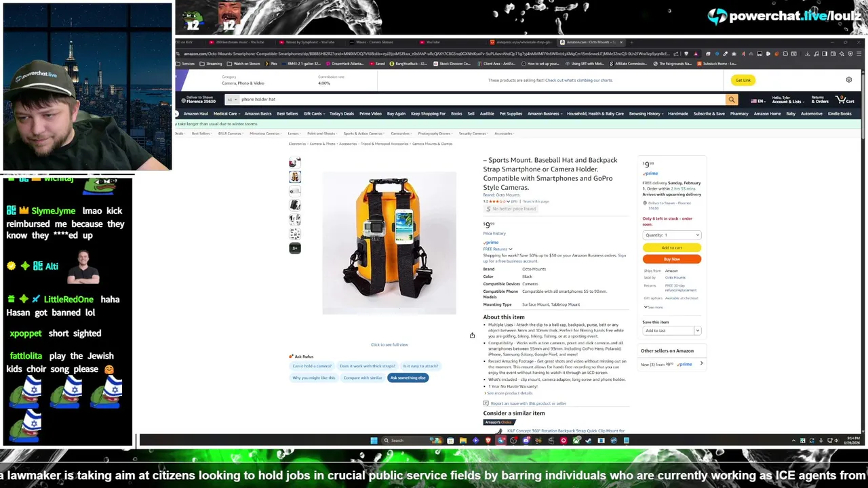
Task: Click the share icon beside product image
Action: click(472, 335)
